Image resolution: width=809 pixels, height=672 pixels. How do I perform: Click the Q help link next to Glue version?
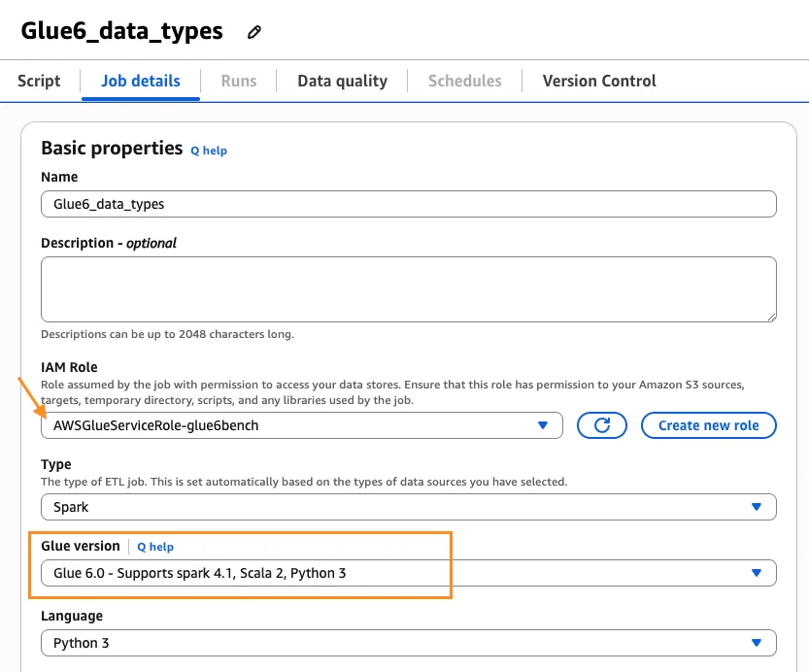pyautogui.click(x=155, y=547)
